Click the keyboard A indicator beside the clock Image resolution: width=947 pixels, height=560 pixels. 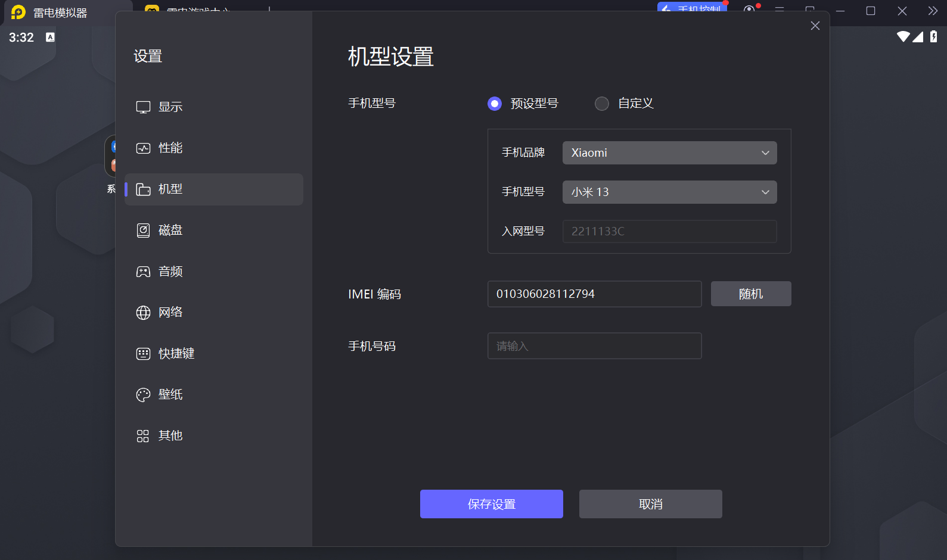coord(50,38)
